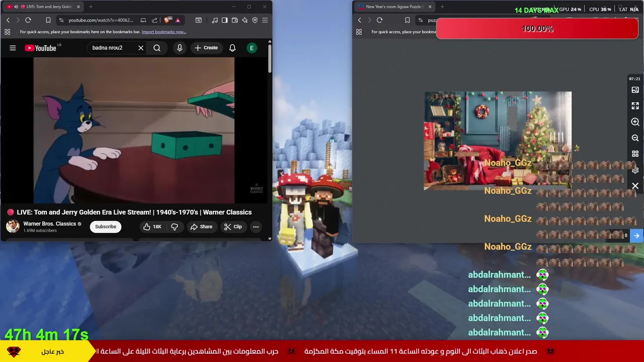The width and height of the screenshot is (644, 362).
Task: Go to the YouTube home logo
Action: click(40, 48)
